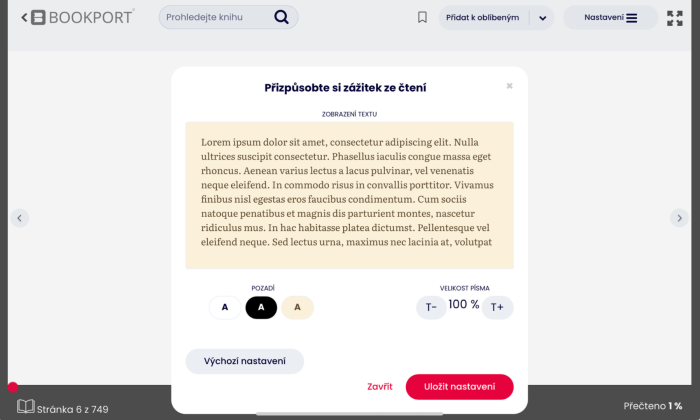Save with Uložit nastavení button
Screen dimensions: 700x420
click(459, 387)
